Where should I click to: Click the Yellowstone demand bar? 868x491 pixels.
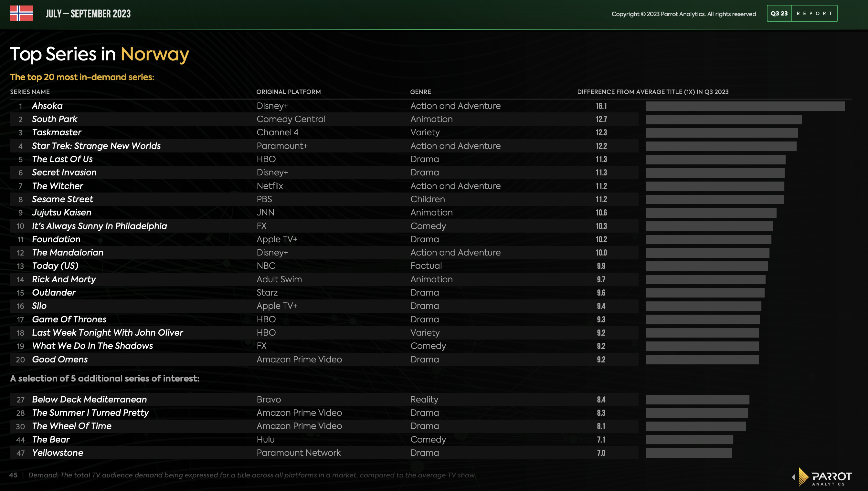click(689, 453)
